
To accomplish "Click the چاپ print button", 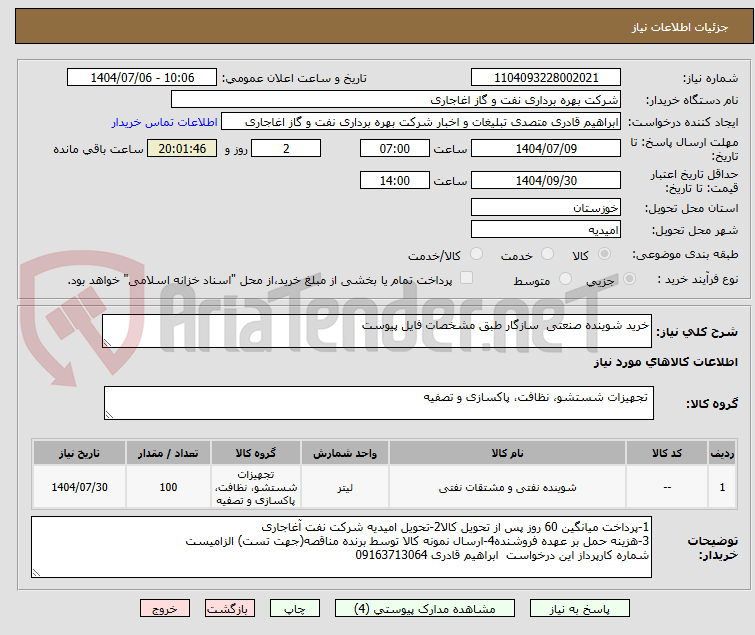I will pyautogui.click(x=295, y=609).
